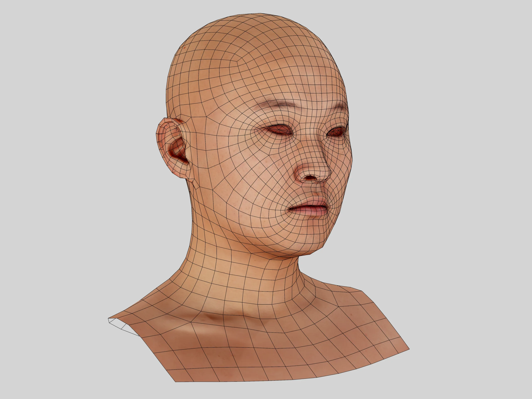The width and height of the screenshot is (532, 399).
Task: Click the gray background to deselect the model
Action: point(60,60)
